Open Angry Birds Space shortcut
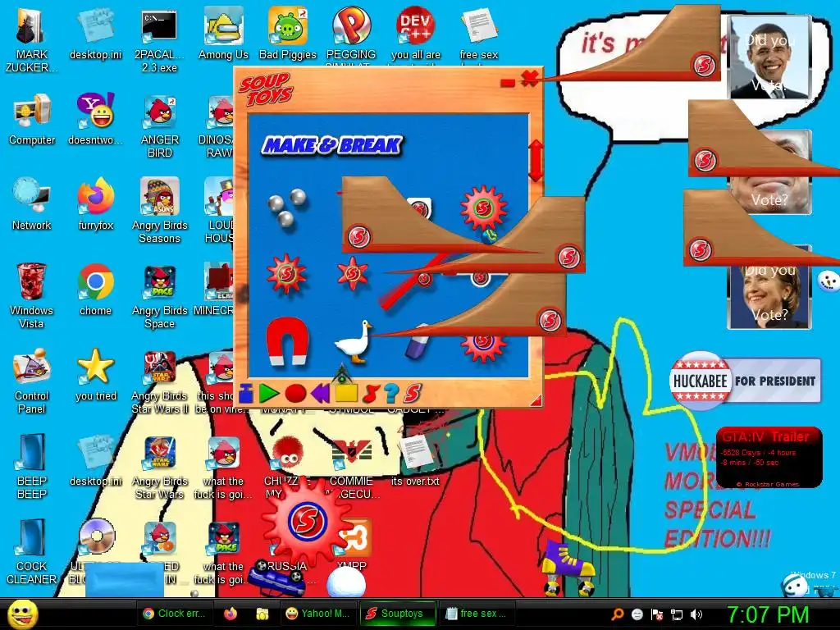 click(x=159, y=296)
